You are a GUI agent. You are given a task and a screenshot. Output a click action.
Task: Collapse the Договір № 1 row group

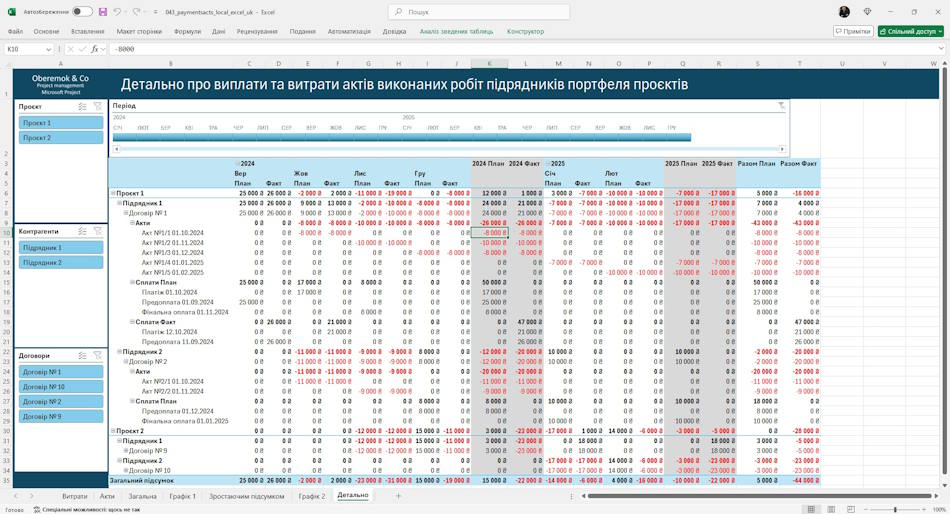pyautogui.click(x=126, y=213)
